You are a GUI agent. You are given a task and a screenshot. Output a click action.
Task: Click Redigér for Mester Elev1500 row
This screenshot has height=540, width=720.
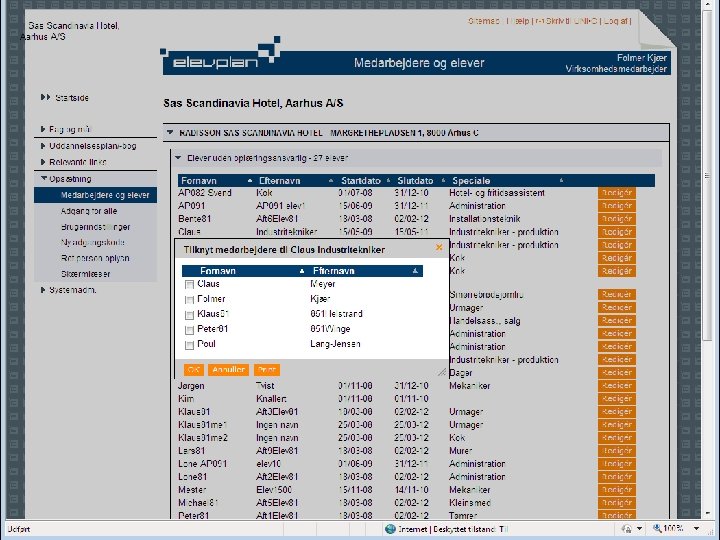(617, 490)
